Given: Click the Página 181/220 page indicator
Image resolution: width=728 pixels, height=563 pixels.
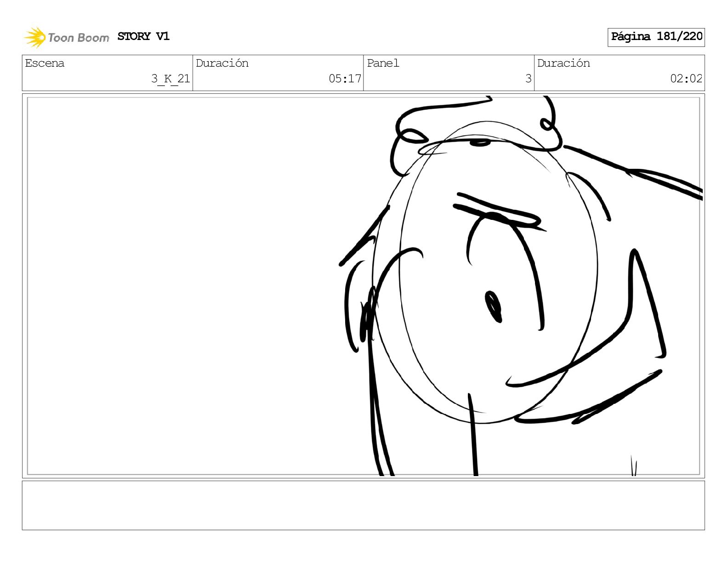Looking at the screenshot, I should pyautogui.click(x=656, y=37).
